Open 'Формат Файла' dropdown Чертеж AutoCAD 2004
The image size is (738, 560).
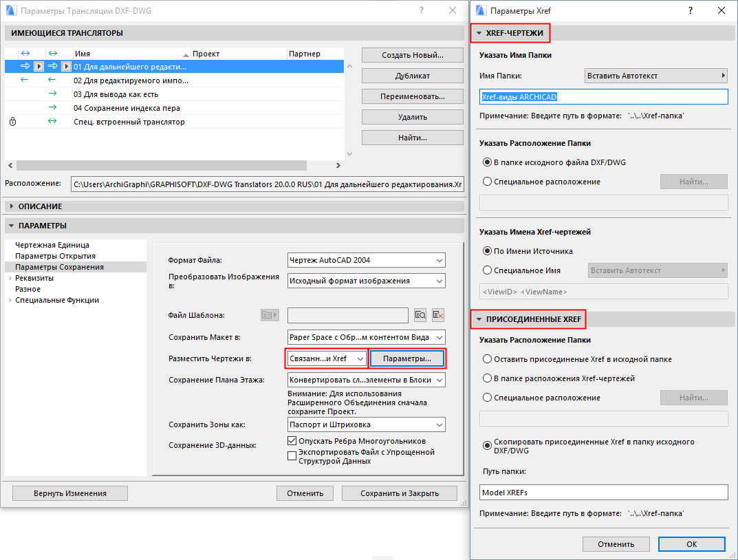click(x=366, y=260)
